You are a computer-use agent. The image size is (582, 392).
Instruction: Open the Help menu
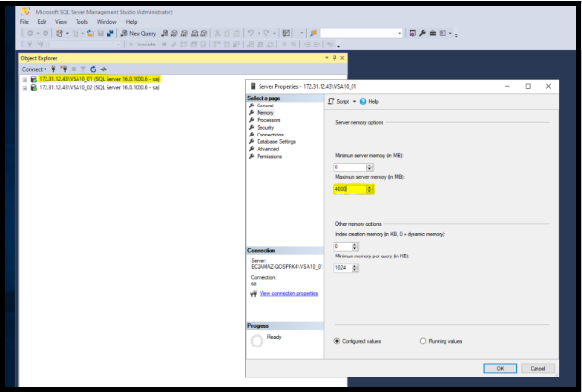(x=131, y=22)
